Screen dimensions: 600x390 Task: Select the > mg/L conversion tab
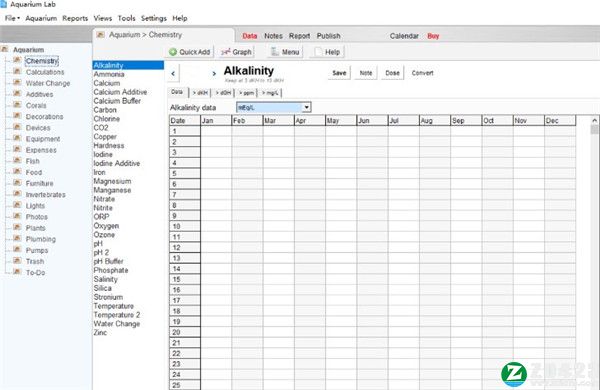click(270, 93)
